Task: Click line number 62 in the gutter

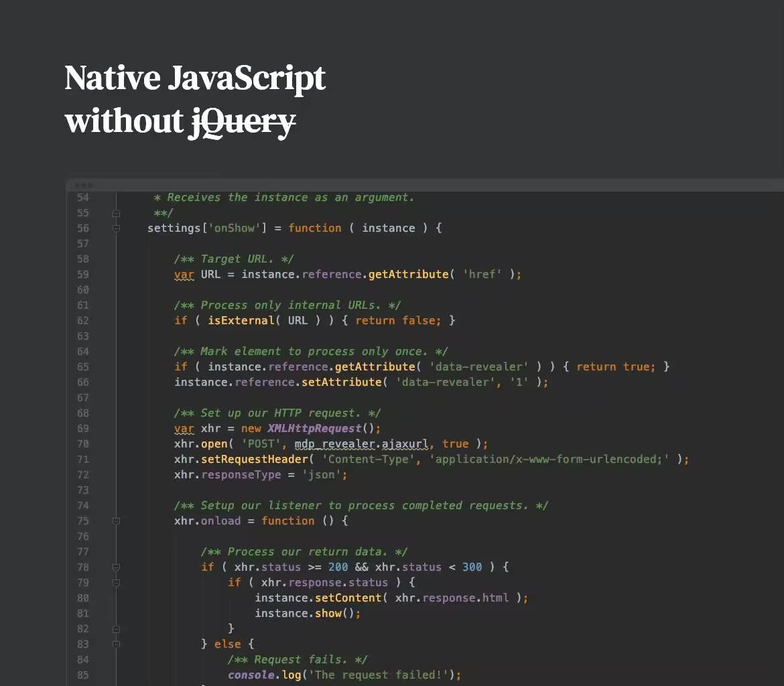Action: (x=83, y=320)
